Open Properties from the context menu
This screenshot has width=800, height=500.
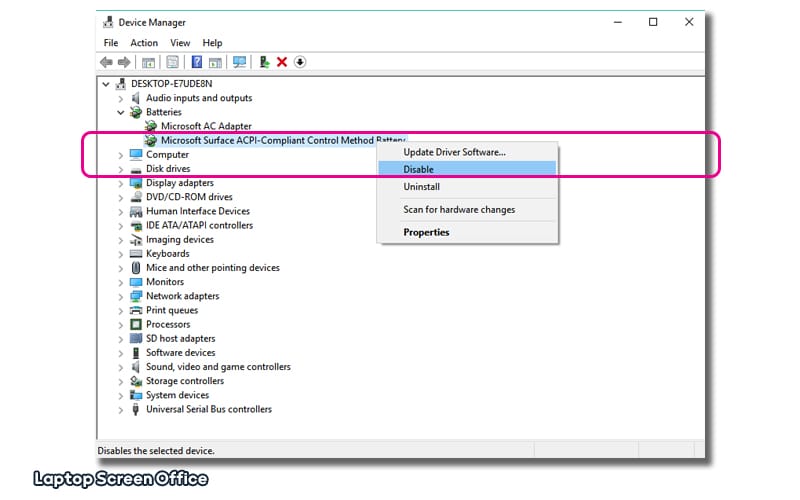[x=467, y=232]
